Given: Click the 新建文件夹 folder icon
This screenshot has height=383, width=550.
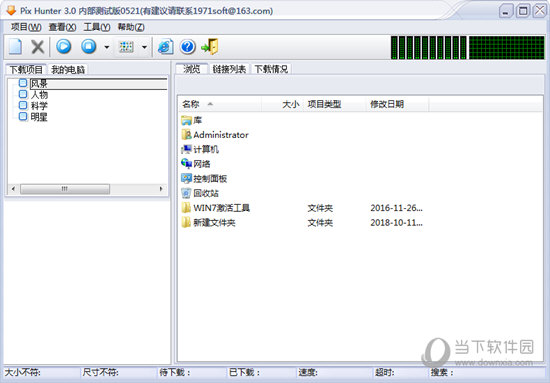Looking at the screenshot, I should [186, 222].
